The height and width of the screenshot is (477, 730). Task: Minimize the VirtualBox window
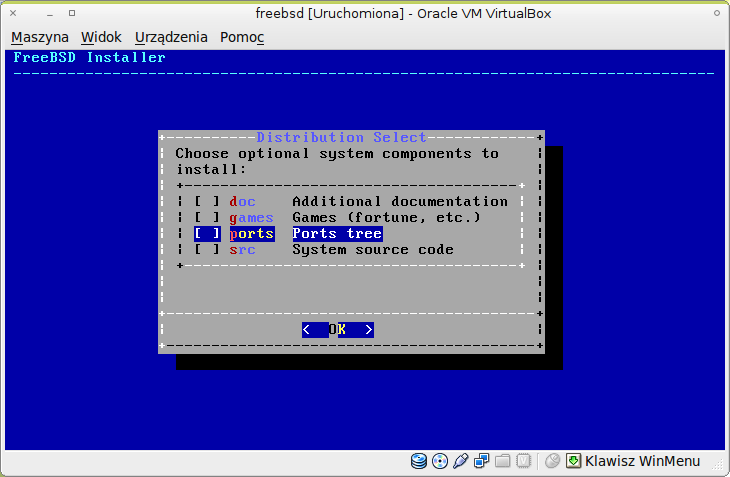(50, 13)
